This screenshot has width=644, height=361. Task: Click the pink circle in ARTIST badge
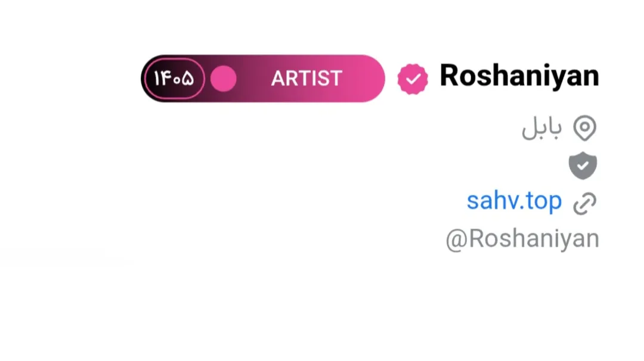point(224,79)
